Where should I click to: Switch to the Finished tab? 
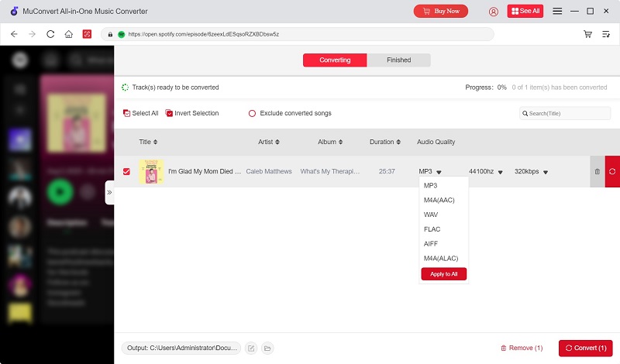pos(398,60)
